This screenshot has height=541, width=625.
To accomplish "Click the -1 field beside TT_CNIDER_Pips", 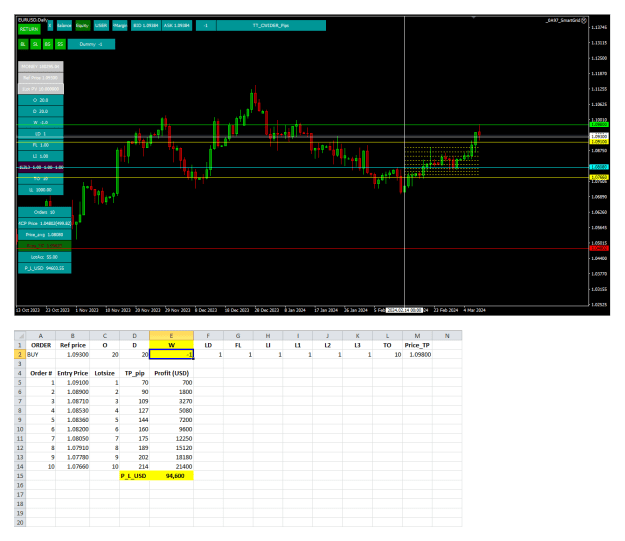I will pyautogui.click(x=206, y=26).
